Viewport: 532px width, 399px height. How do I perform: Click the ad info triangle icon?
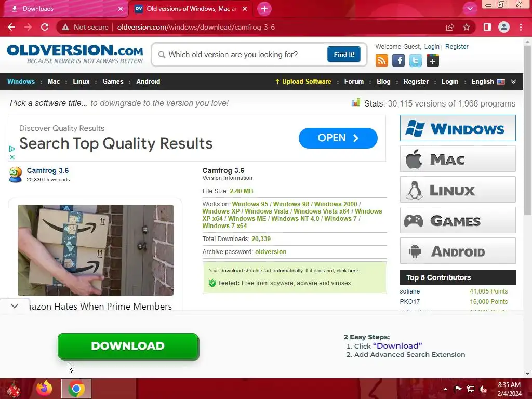(x=12, y=149)
